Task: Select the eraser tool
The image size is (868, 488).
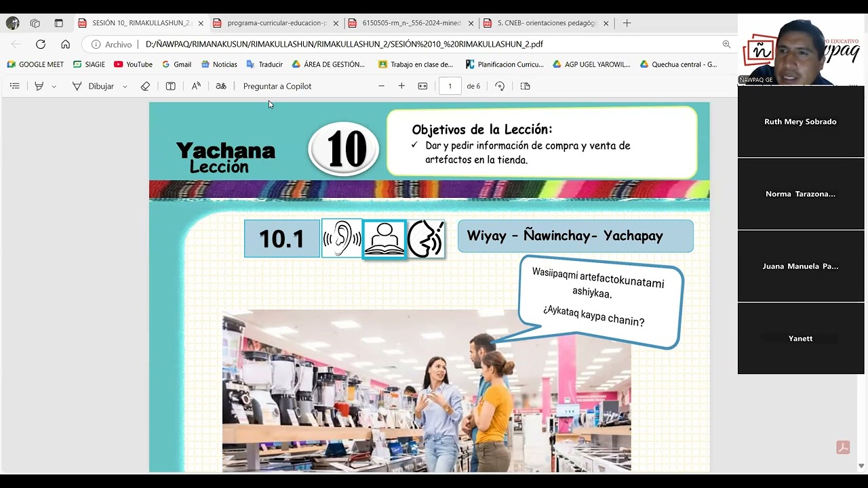Action: click(x=145, y=86)
